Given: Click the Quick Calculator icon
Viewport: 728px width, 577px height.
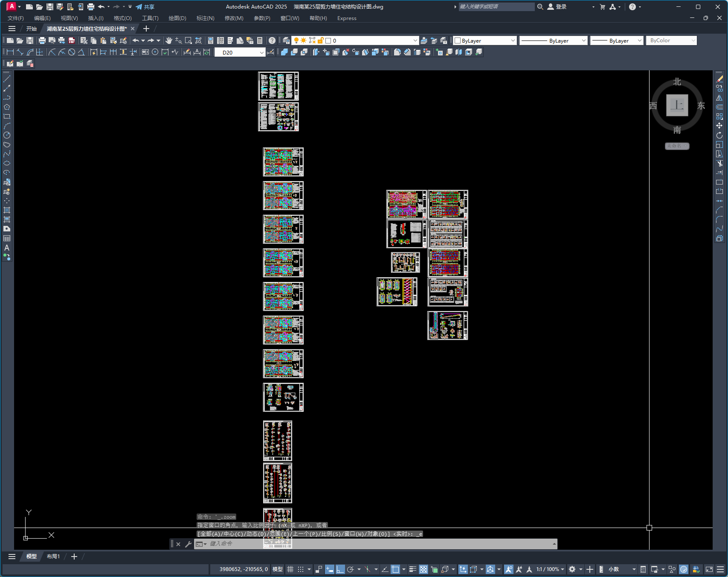Looking at the screenshot, I should (x=260, y=40).
